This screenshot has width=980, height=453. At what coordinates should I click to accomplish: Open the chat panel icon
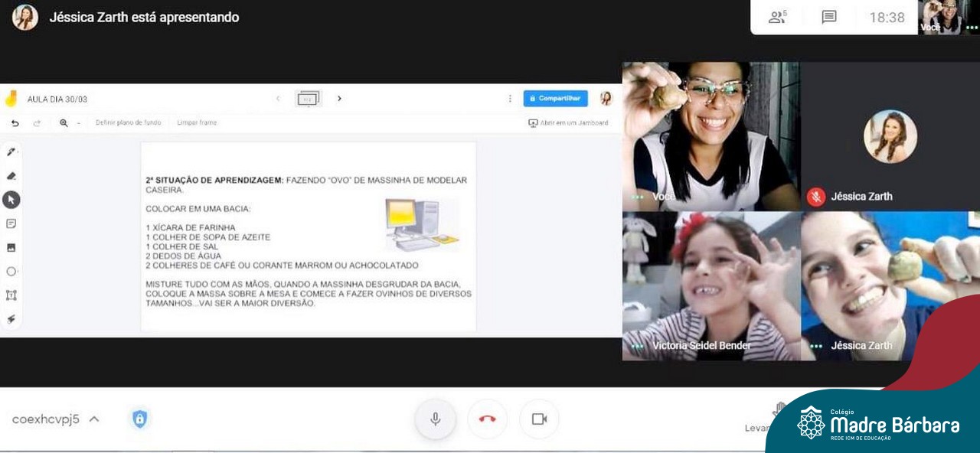[x=828, y=17]
